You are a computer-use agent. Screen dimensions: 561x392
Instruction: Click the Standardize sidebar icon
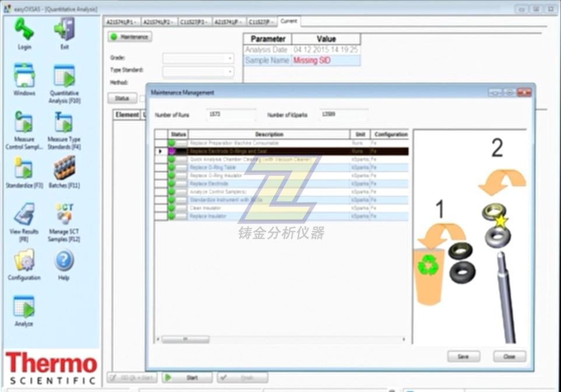tap(24, 169)
